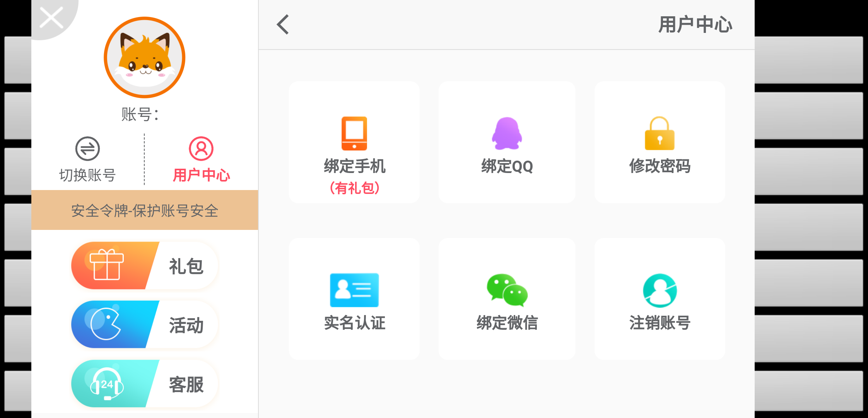The image size is (868, 418).
Task: Tap the ID card icon for 实名认证
Action: coord(354,290)
